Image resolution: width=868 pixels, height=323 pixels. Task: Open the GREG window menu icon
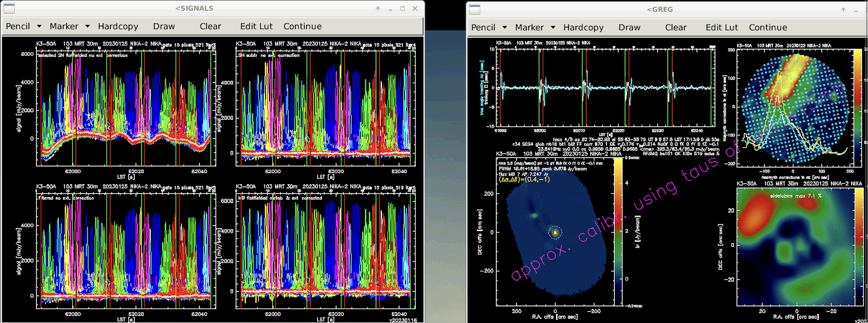coord(475,9)
